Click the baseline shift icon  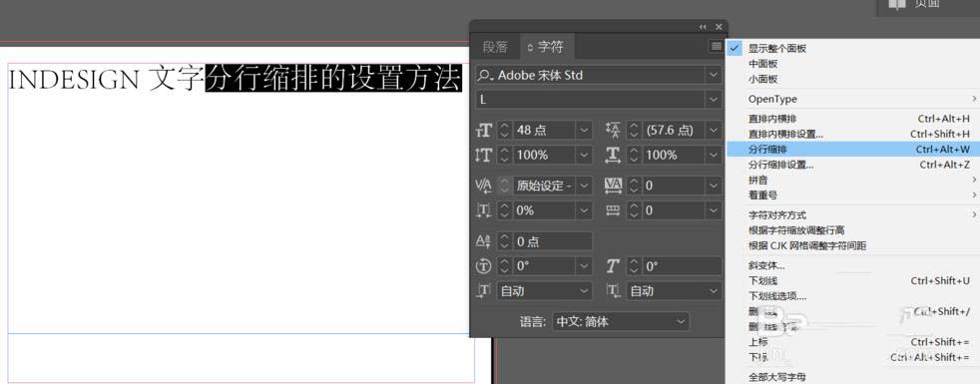pyautogui.click(x=484, y=241)
